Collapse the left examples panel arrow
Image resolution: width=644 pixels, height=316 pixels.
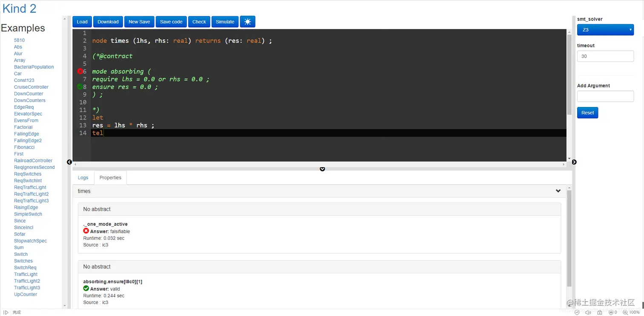69,162
